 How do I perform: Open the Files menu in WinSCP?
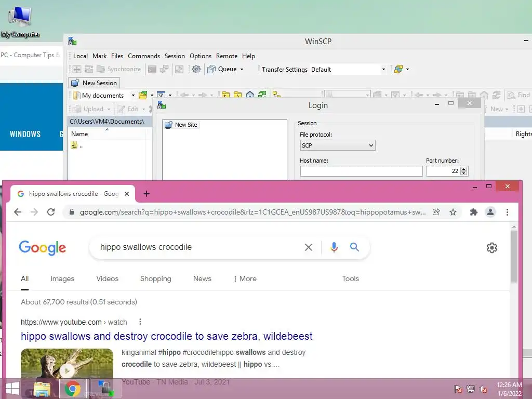point(117,56)
